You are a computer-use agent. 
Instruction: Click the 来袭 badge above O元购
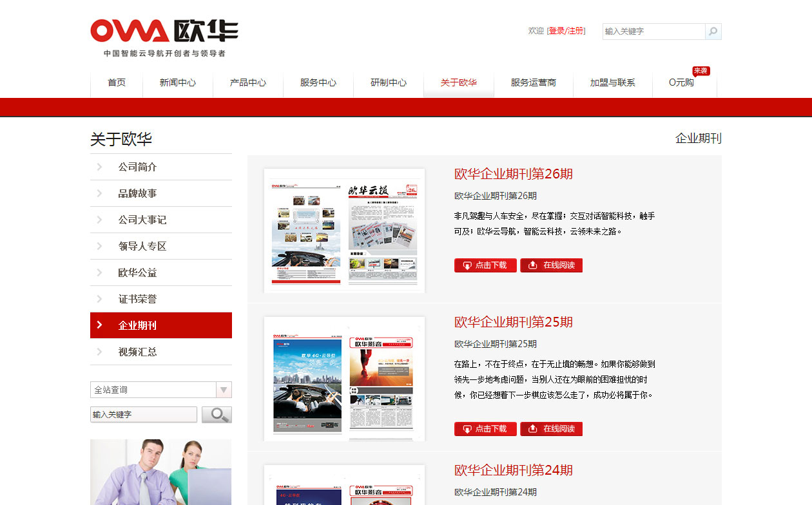click(x=701, y=71)
